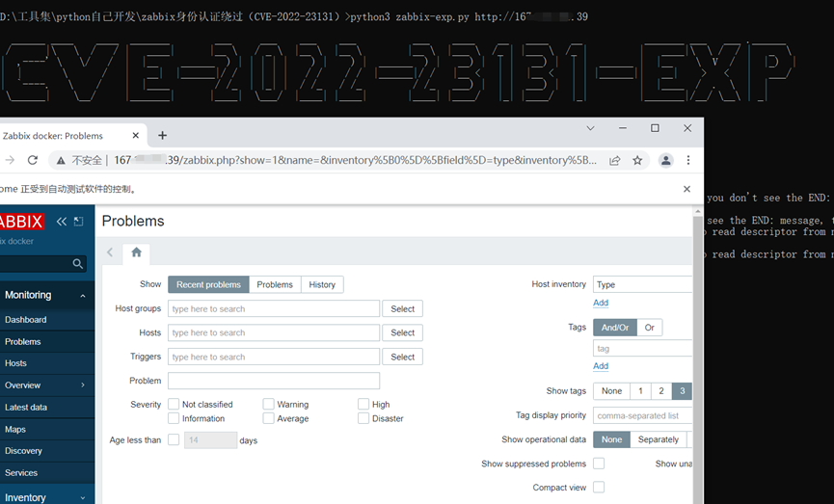
Task: Select Recent problems show option
Action: (x=208, y=284)
